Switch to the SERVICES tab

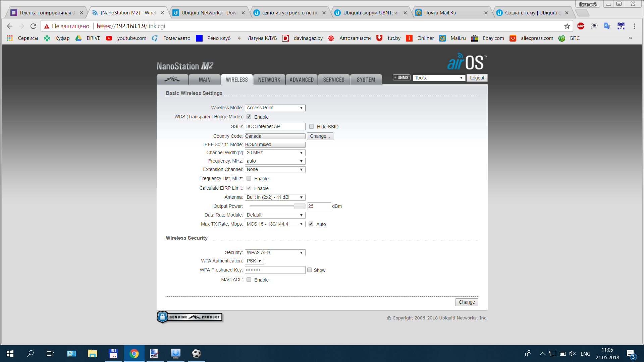pyautogui.click(x=334, y=79)
